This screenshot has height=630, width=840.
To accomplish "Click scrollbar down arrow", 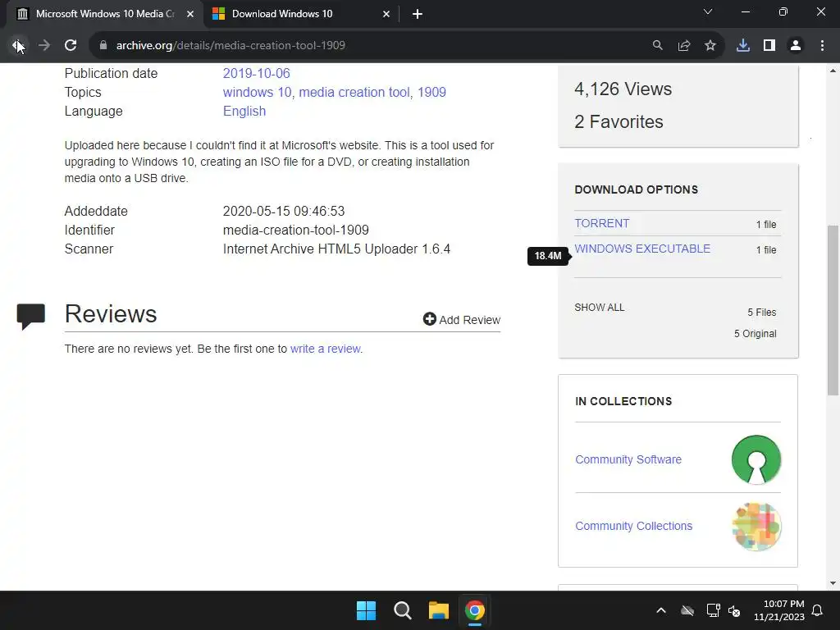I will 833,583.
